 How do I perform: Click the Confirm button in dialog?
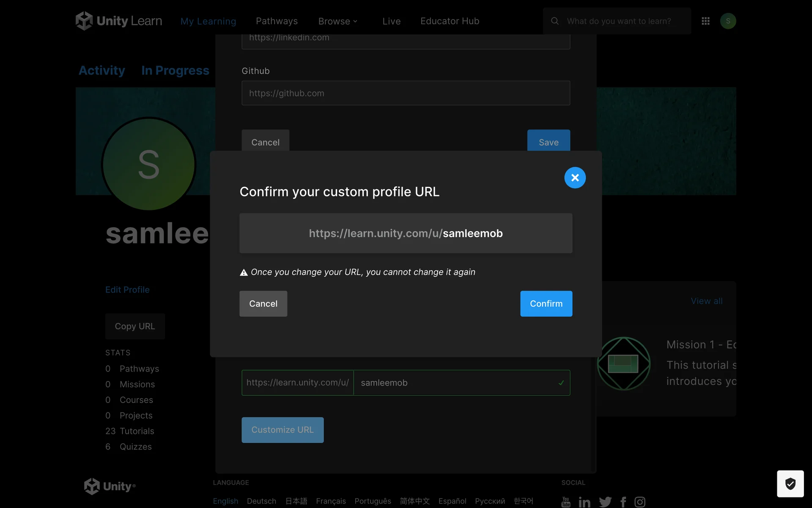pyautogui.click(x=546, y=304)
